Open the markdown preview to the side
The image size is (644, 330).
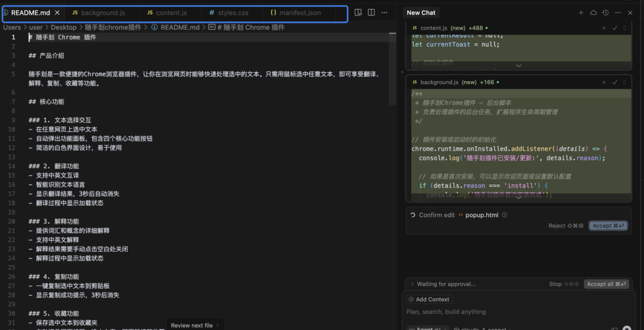(x=358, y=13)
